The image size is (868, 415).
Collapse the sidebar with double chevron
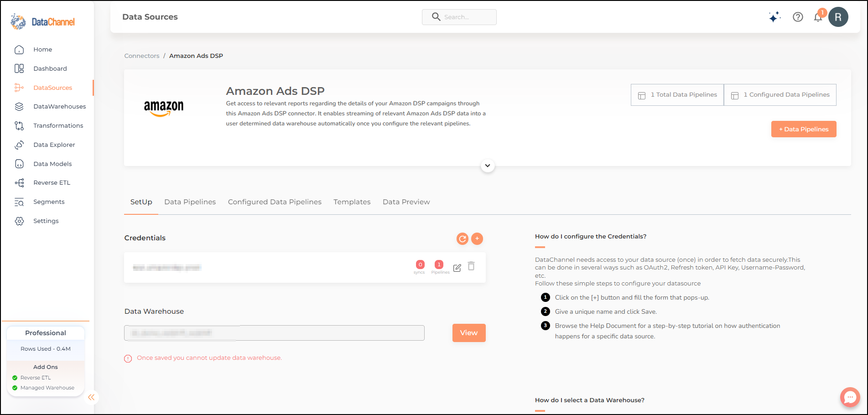pyautogui.click(x=91, y=397)
